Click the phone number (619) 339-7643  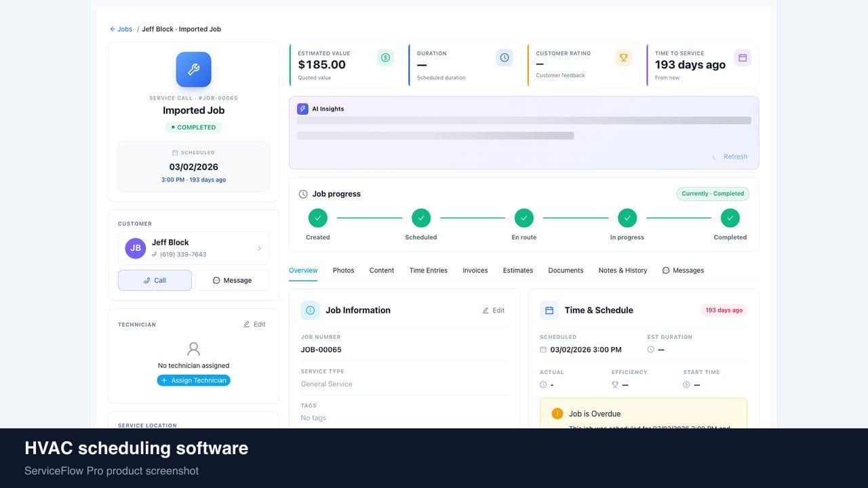pos(183,255)
